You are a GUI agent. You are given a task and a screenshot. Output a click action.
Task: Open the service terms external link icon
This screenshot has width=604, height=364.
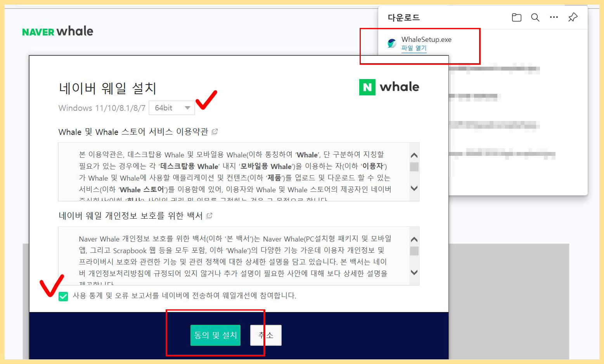(215, 132)
